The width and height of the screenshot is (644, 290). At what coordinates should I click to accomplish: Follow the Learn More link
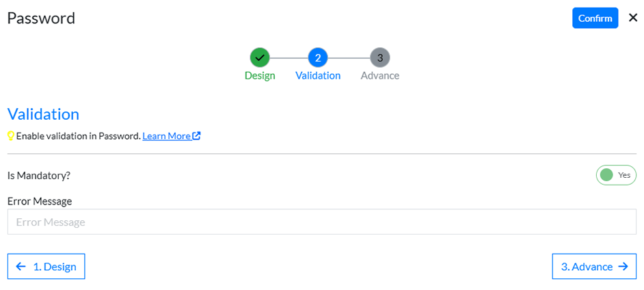166,135
